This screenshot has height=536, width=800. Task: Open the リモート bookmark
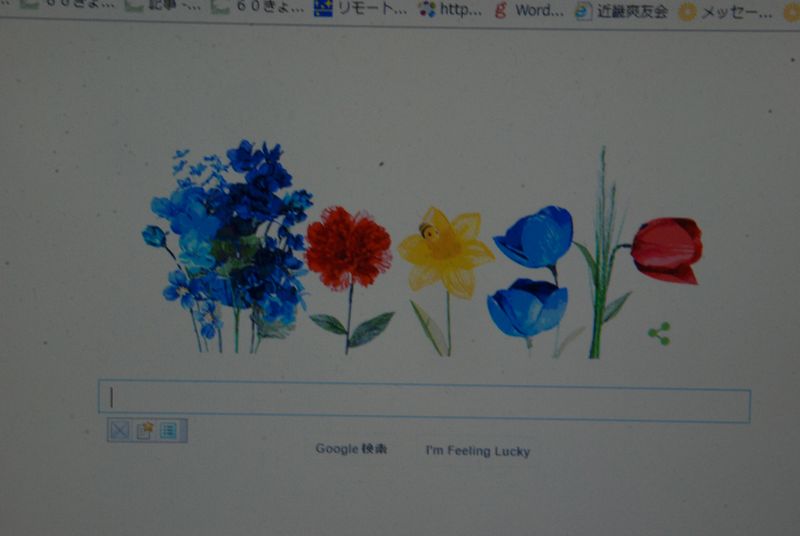point(361,8)
